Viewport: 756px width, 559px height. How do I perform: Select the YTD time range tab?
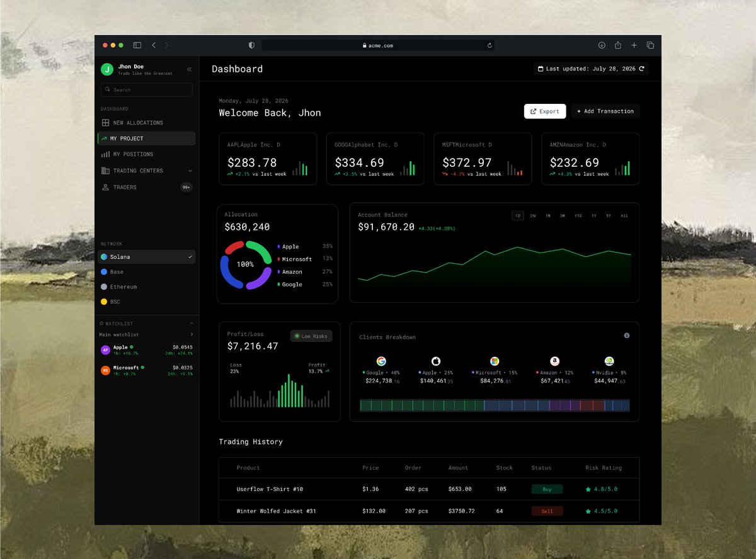[x=578, y=216]
